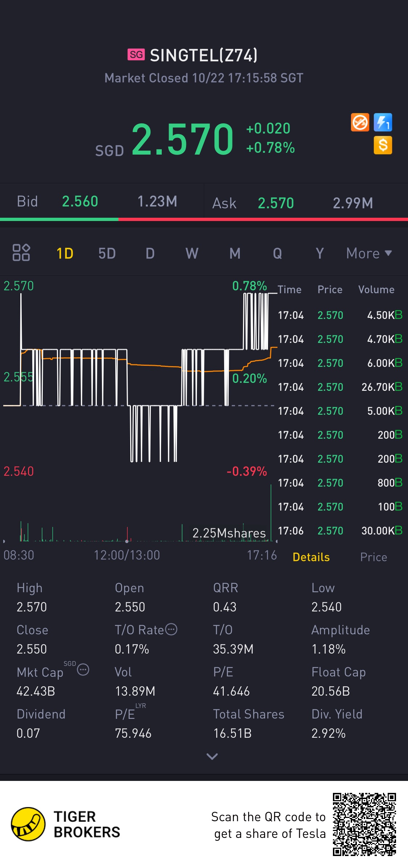The width and height of the screenshot is (408, 868).
Task: Tap the orange no-short-selling badge icon
Action: (x=360, y=123)
